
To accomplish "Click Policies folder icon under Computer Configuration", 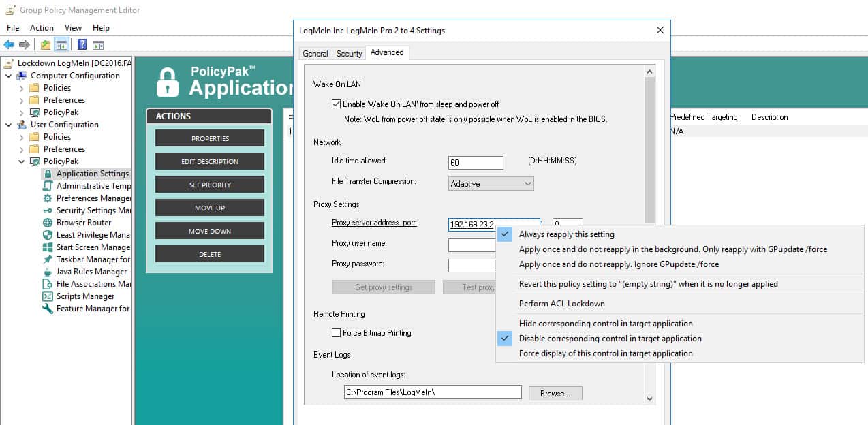I will (x=35, y=88).
